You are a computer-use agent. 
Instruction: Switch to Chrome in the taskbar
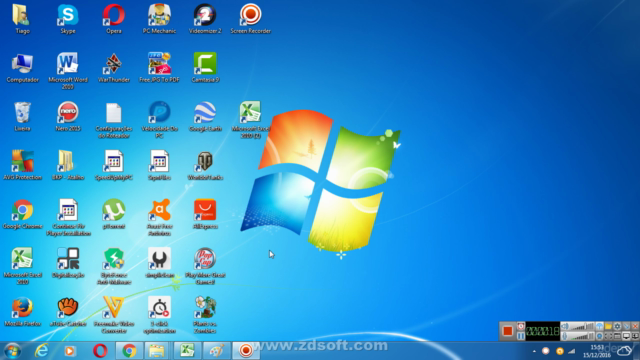click(x=129, y=351)
